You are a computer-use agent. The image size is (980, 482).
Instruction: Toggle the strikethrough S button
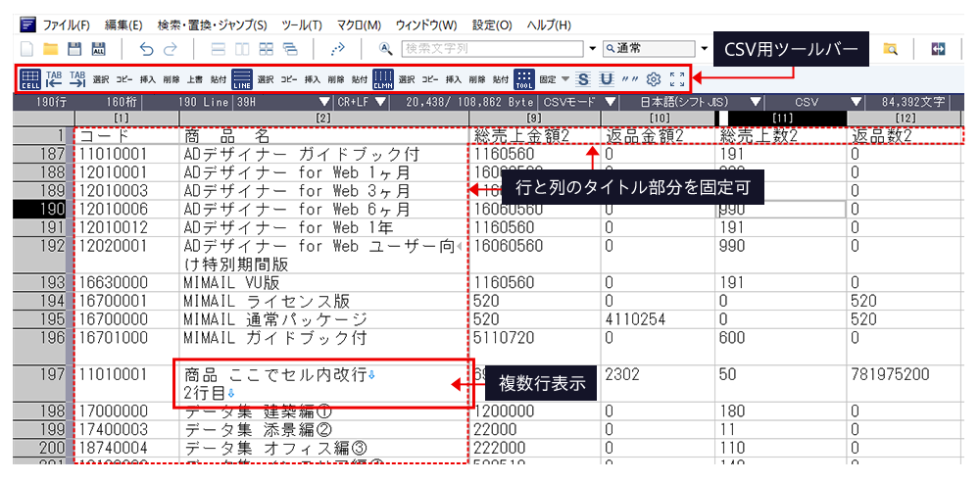coord(583,79)
